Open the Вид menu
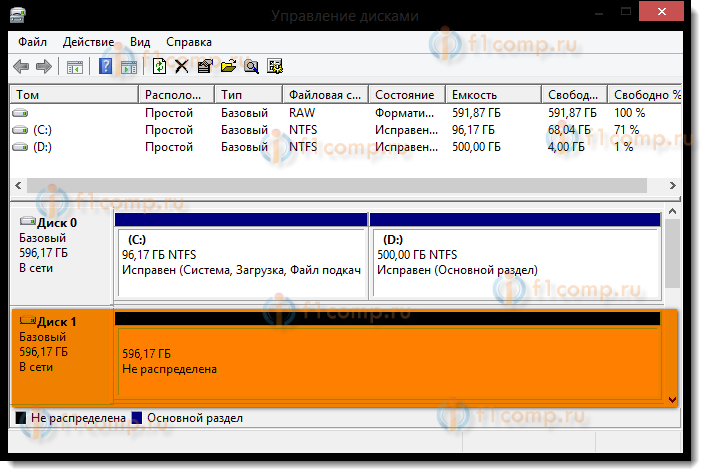The width and height of the screenshot is (706, 476). [x=140, y=43]
